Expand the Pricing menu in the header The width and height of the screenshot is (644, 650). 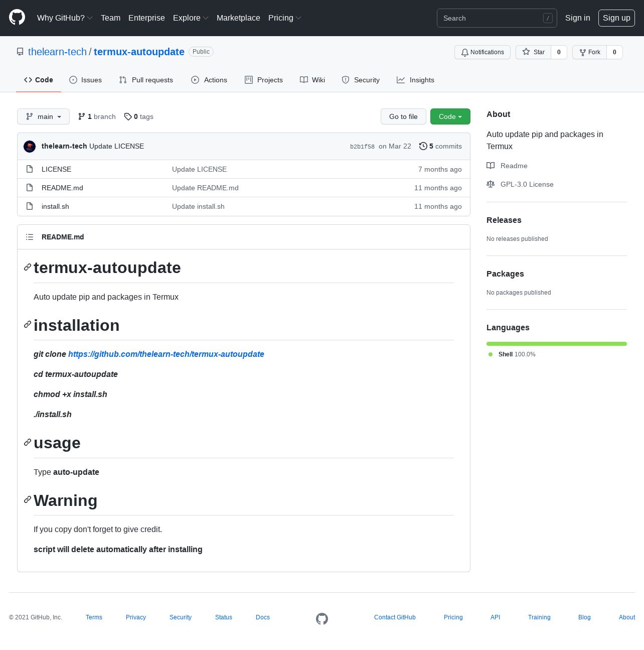click(x=284, y=18)
